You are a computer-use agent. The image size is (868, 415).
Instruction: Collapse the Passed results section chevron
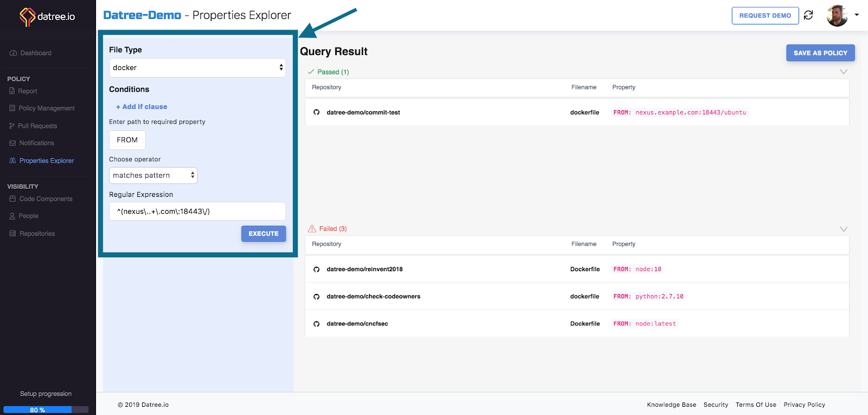843,72
